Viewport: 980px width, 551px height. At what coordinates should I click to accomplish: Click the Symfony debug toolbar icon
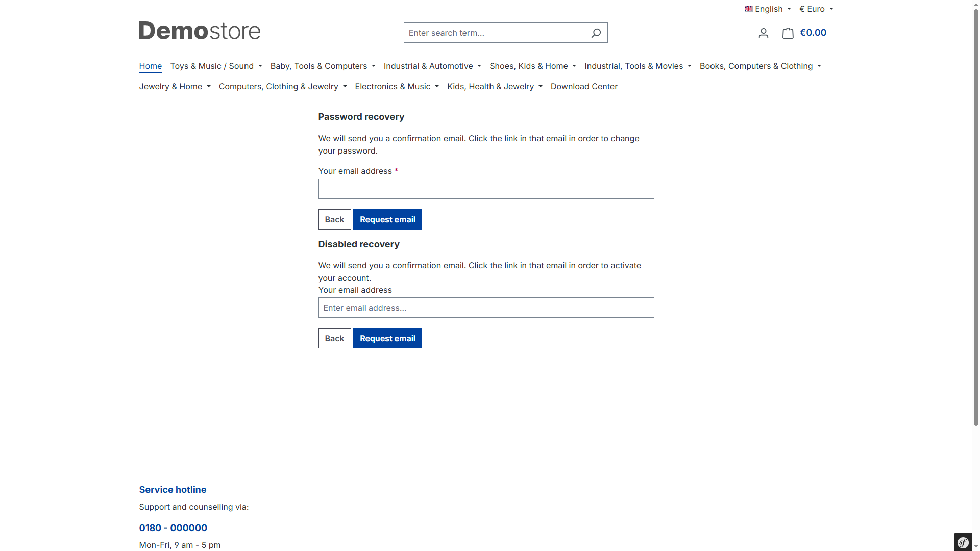click(x=963, y=542)
